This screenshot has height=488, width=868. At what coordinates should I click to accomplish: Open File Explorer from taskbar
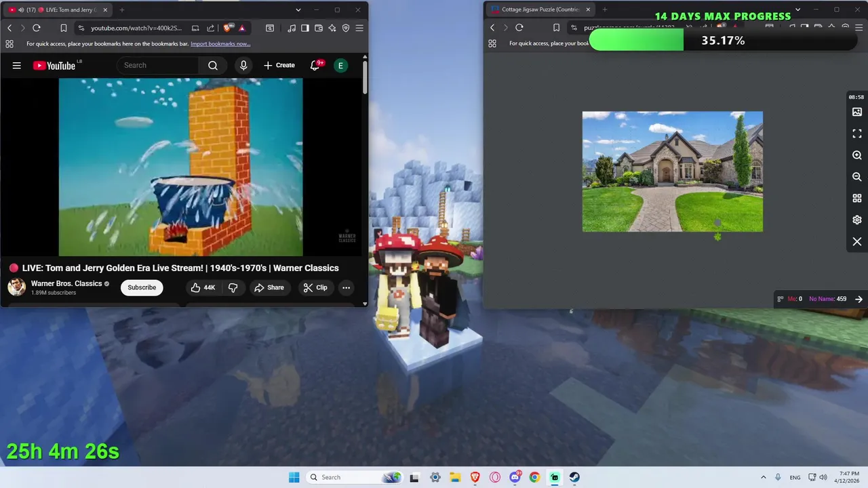pos(455,477)
